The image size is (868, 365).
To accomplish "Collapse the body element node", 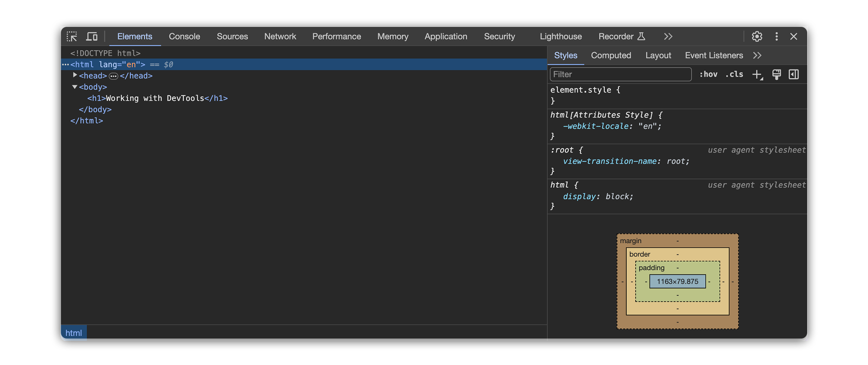I will point(75,87).
